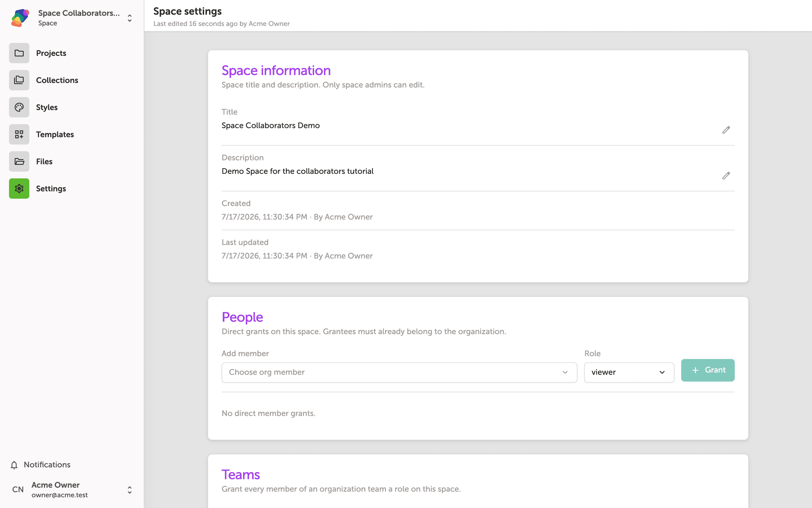Click the Grant button

pos(708,370)
